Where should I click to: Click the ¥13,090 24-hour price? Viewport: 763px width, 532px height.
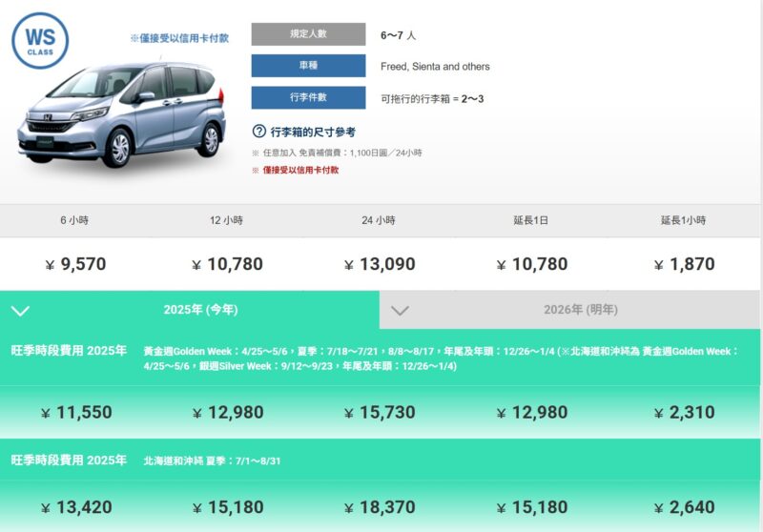point(380,264)
